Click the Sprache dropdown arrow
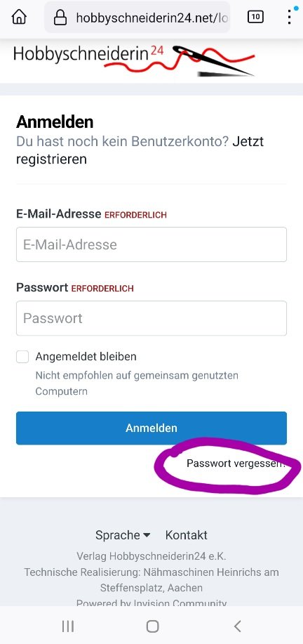Viewport: 303px width, 644px height. tap(147, 536)
